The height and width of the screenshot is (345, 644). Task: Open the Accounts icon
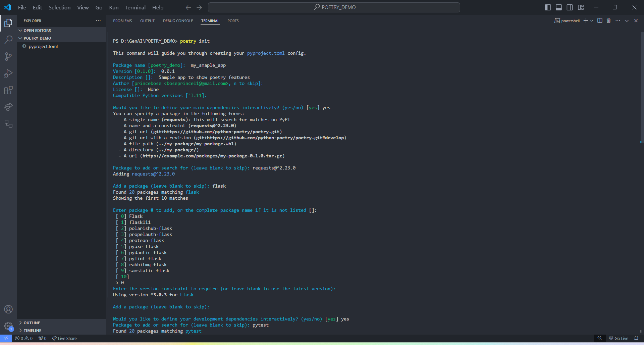8,309
